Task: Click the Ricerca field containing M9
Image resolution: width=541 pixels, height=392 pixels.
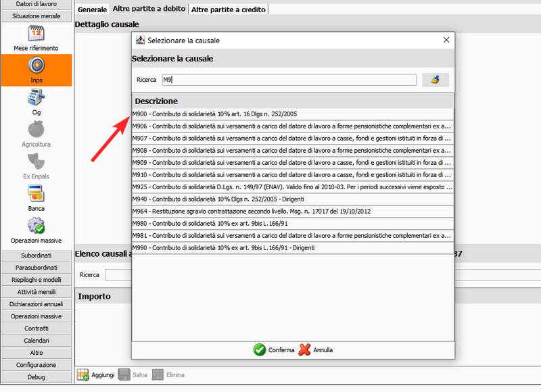Action: point(288,80)
